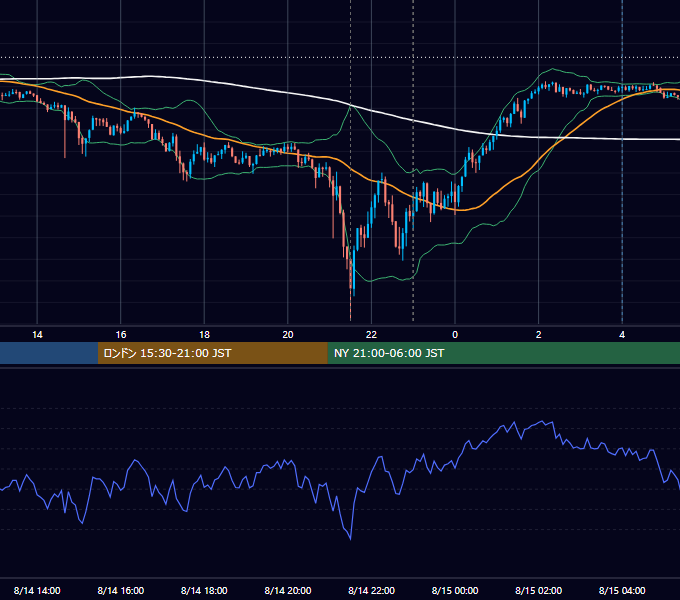680x600 pixels.
Task: Click hour label 14 under the price chart
Action: tap(37, 335)
